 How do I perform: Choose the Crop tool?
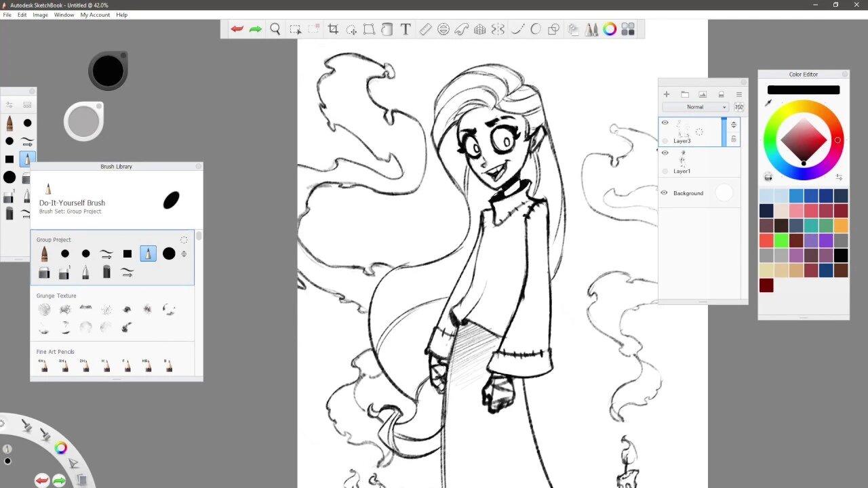(333, 29)
